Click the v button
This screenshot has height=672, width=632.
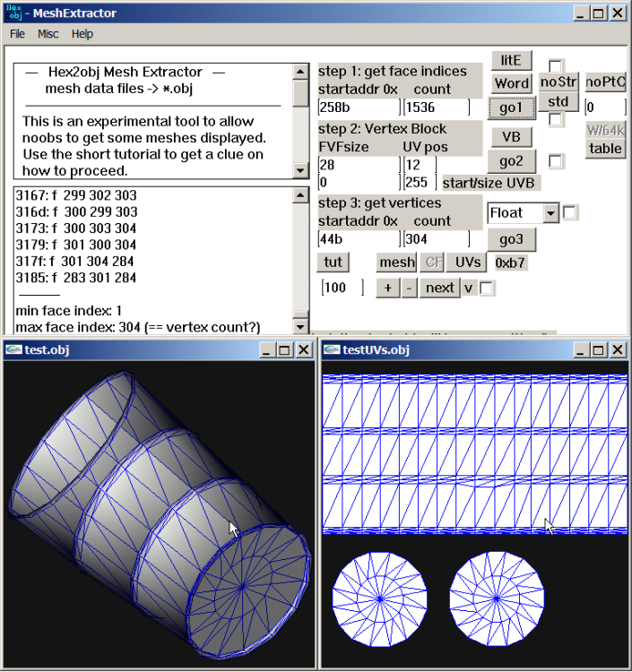click(469, 288)
